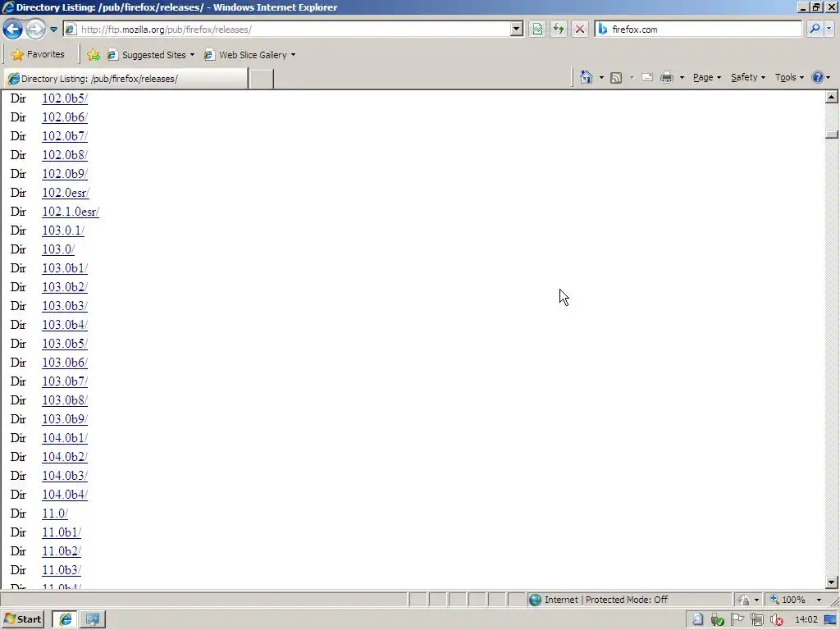The height and width of the screenshot is (630, 840).
Task: Click the Home icon
Action: point(586,78)
